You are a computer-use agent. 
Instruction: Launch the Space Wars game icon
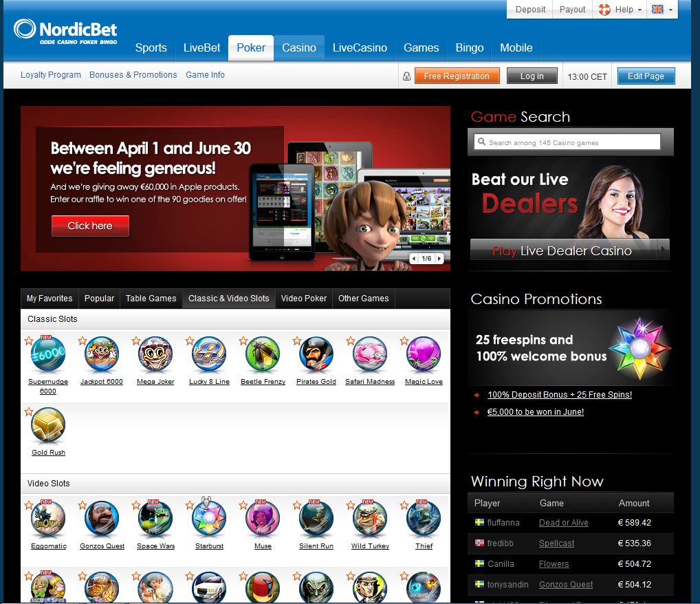point(155,519)
